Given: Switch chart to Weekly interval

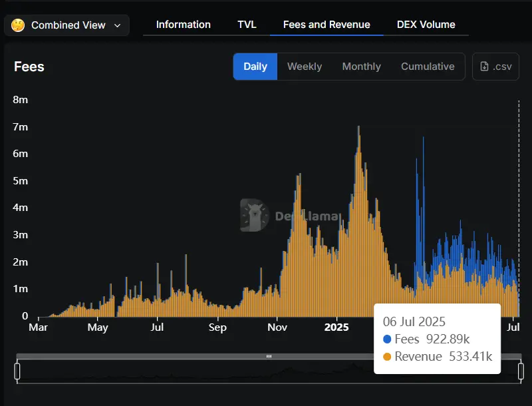Looking at the screenshot, I should [x=305, y=67].
